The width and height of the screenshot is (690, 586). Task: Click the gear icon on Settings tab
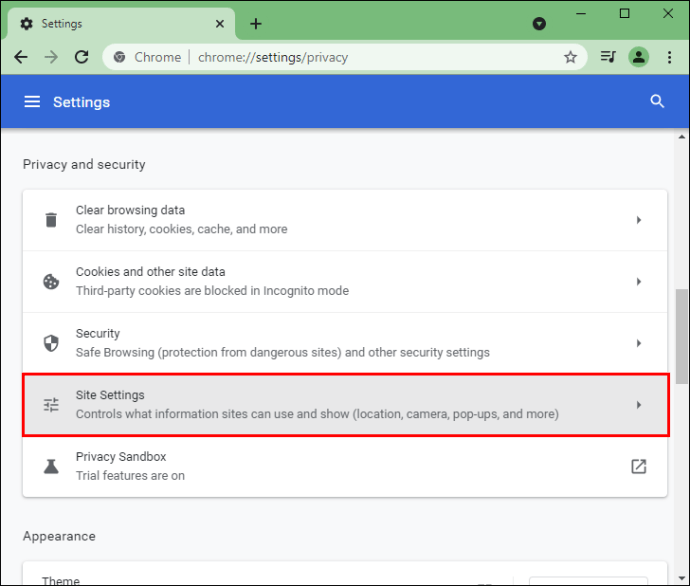click(x=26, y=24)
